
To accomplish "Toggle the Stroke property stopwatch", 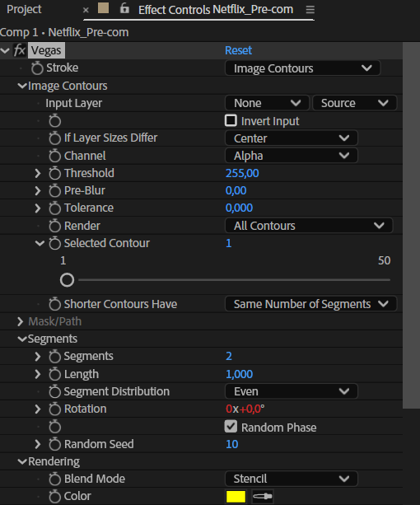I will (x=37, y=68).
